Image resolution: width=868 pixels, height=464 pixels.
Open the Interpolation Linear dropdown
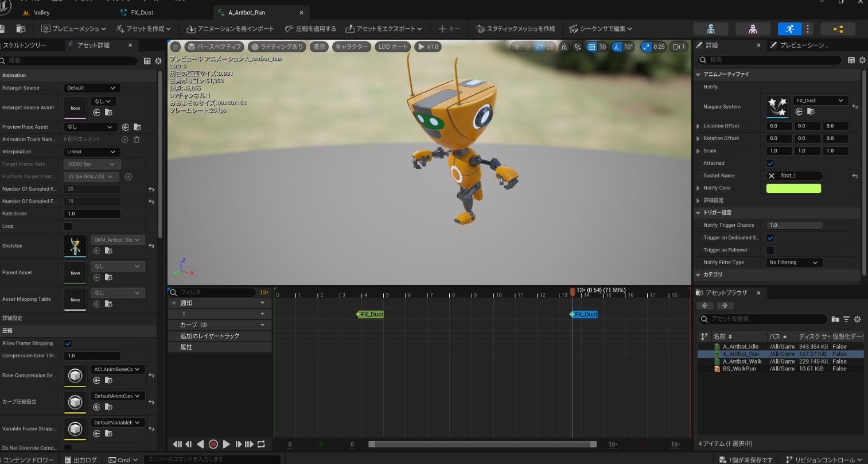(92, 152)
